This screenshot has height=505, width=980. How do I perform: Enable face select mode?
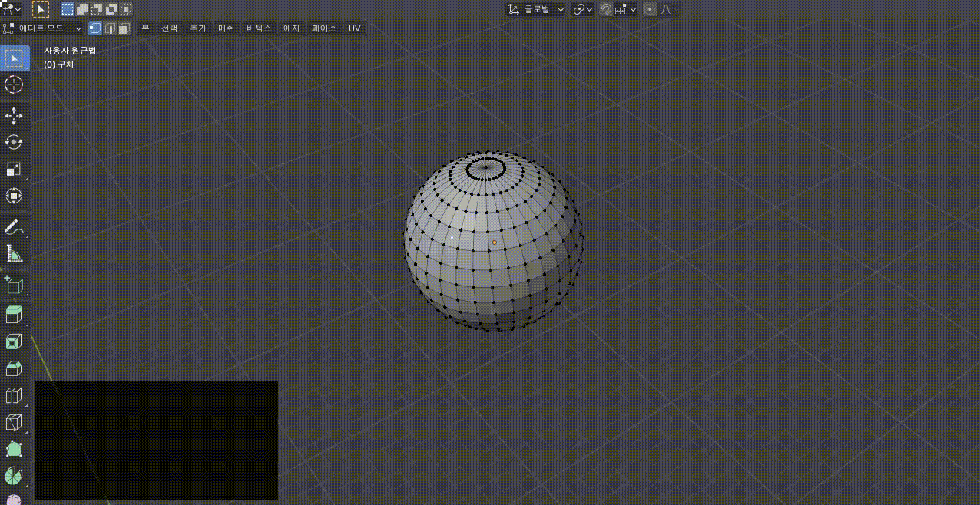pyautogui.click(x=124, y=28)
